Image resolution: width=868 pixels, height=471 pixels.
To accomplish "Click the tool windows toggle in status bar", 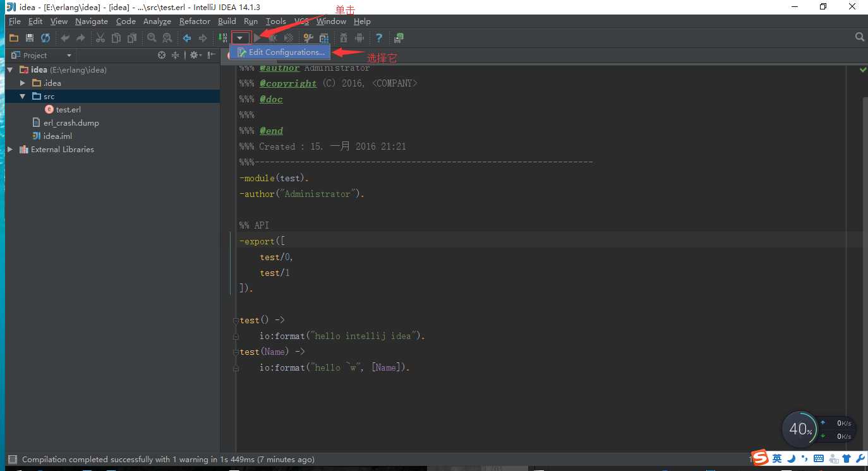I will (x=11, y=460).
